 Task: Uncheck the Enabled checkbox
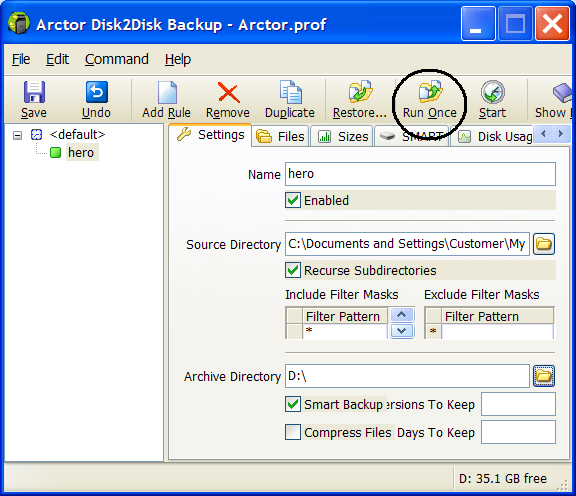293,200
